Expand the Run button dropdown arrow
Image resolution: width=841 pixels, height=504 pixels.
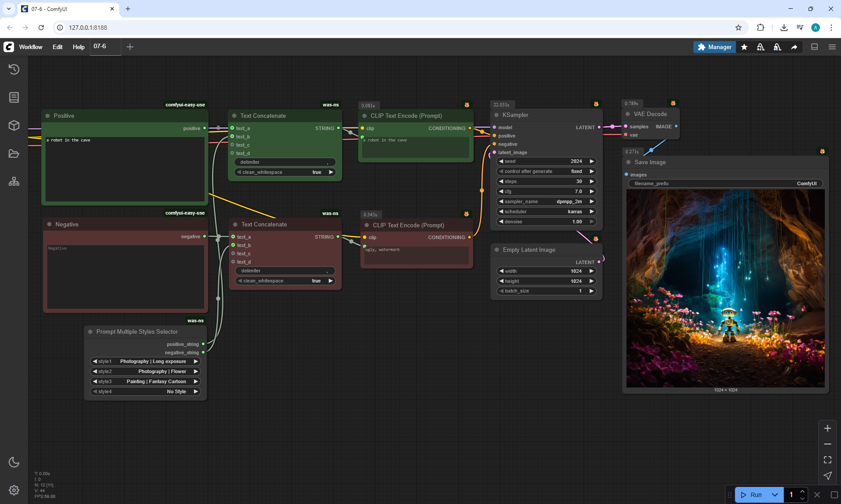click(775, 495)
